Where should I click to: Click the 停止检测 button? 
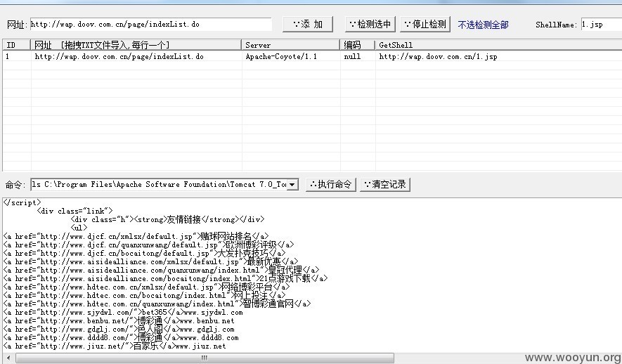tap(425, 24)
